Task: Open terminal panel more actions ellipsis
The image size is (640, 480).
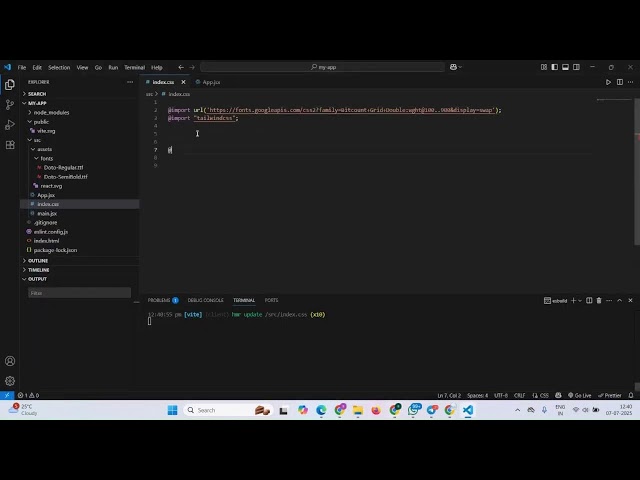Action: (609, 300)
